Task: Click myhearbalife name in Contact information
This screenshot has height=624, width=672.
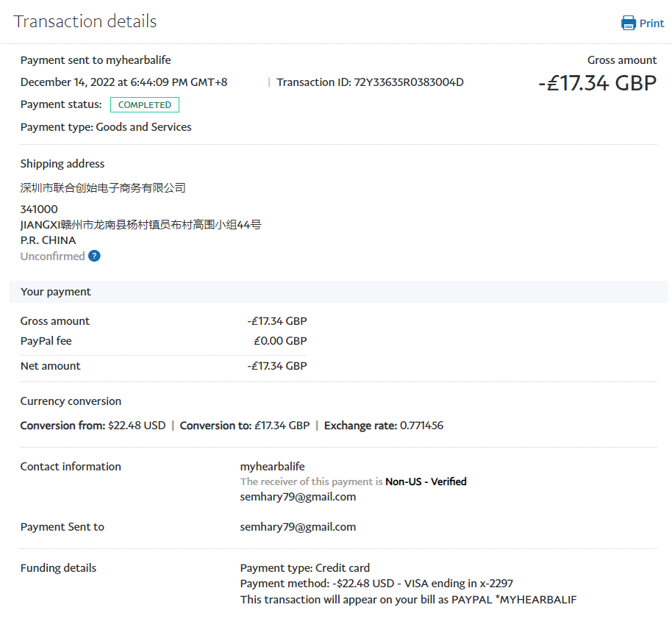Action: (x=272, y=467)
